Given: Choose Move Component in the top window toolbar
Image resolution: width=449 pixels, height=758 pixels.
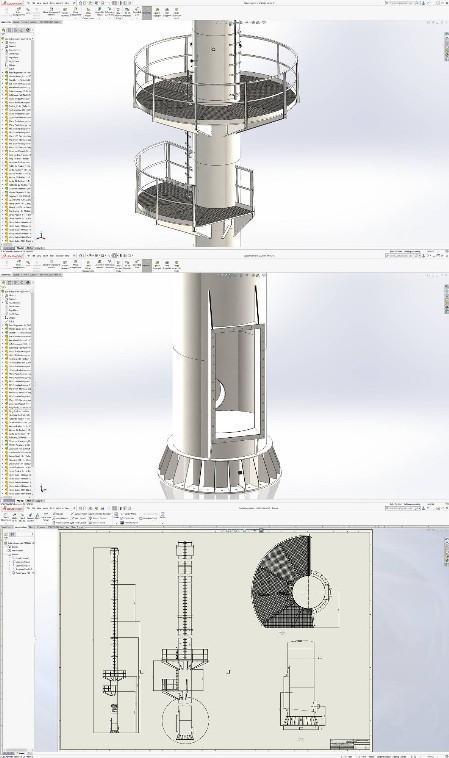Looking at the screenshot, I should click(75, 12).
